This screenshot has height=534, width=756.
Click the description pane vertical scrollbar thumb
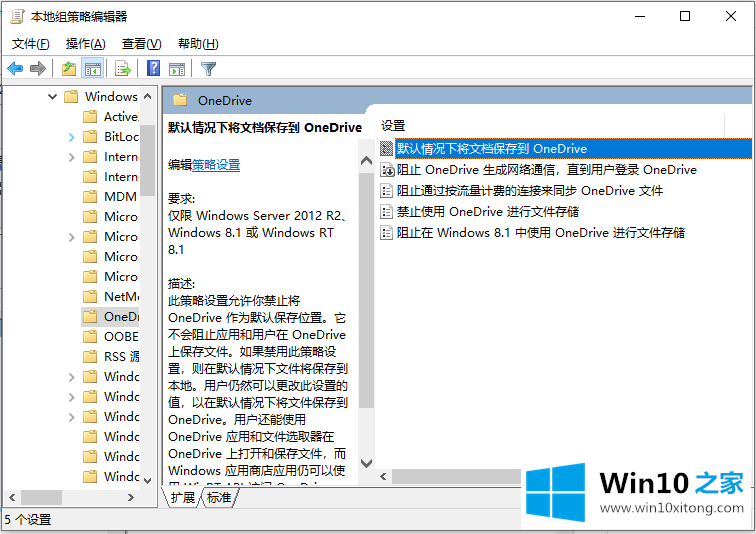(x=366, y=289)
